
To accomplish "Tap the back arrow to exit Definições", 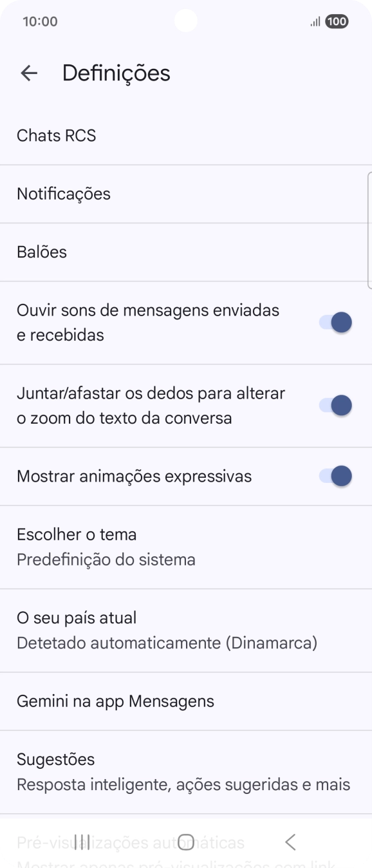I will click(29, 73).
